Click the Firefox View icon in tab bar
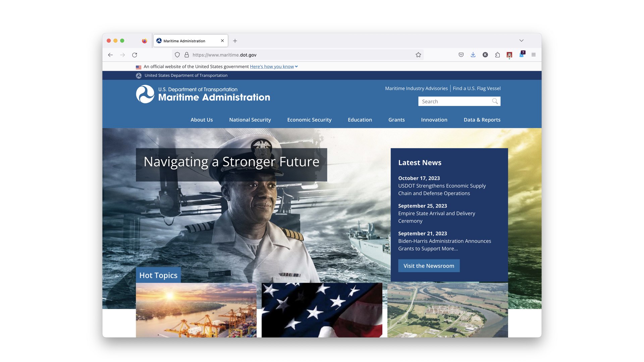The width and height of the screenshot is (644, 362). click(145, 41)
